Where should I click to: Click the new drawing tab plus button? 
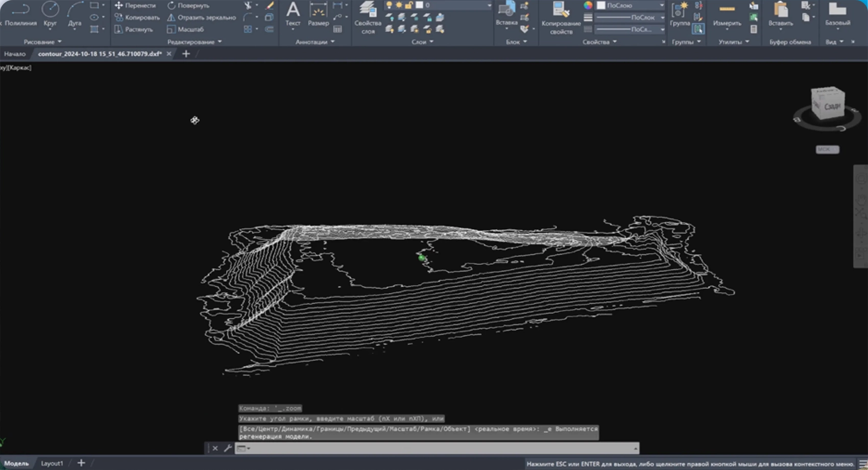pos(186,54)
